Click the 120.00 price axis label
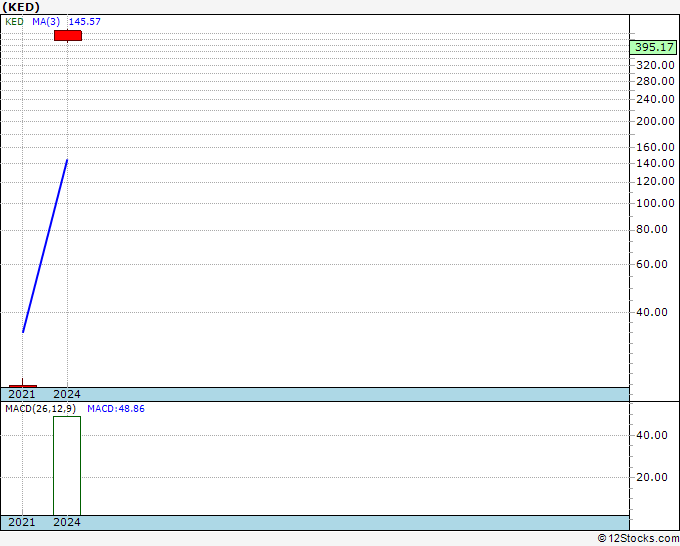680x546 pixels. point(655,181)
